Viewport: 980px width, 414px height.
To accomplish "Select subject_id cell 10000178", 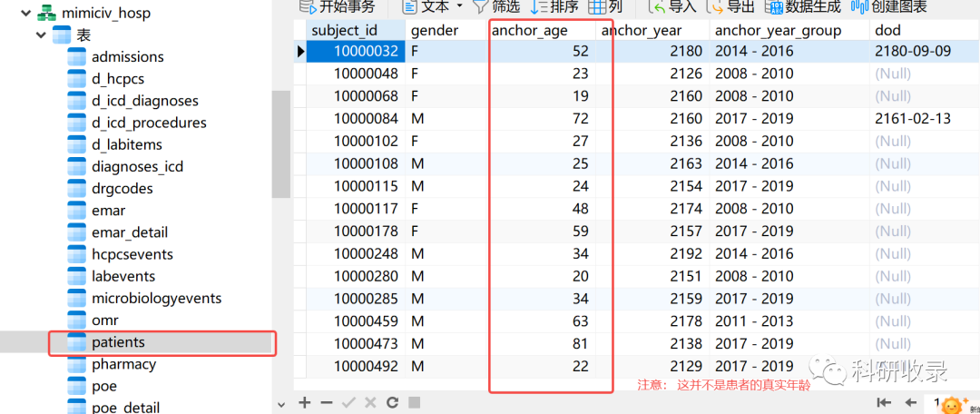I will [355, 231].
